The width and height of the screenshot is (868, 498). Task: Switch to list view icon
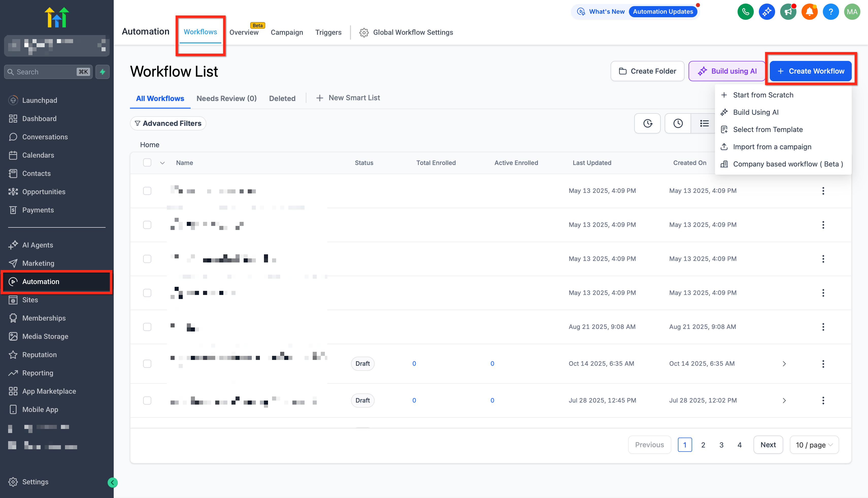[704, 123]
